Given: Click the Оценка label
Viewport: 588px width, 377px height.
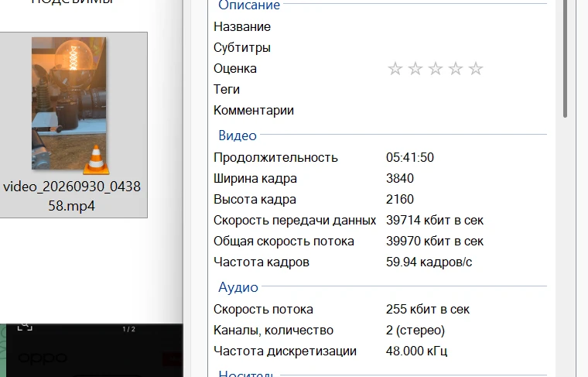Looking at the screenshot, I should coord(235,69).
